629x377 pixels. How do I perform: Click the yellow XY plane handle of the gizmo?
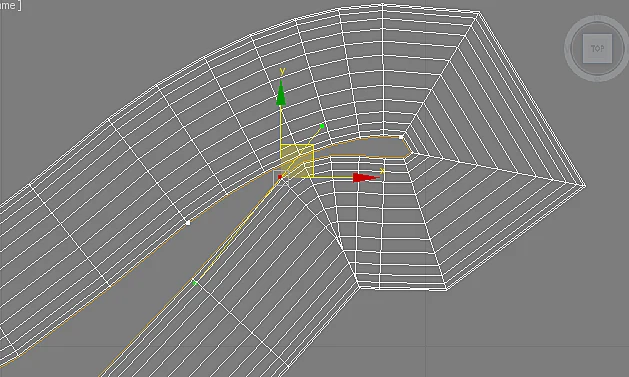pyautogui.click(x=297, y=160)
